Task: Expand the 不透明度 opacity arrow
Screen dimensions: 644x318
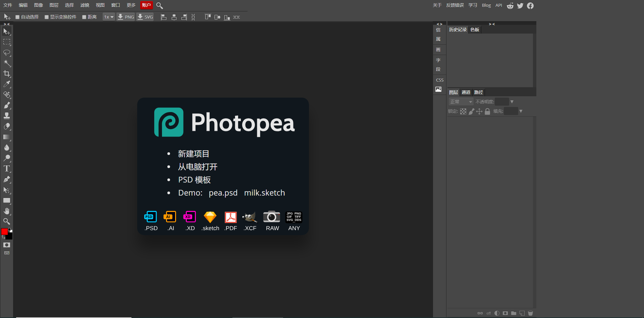Action: [512, 102]
